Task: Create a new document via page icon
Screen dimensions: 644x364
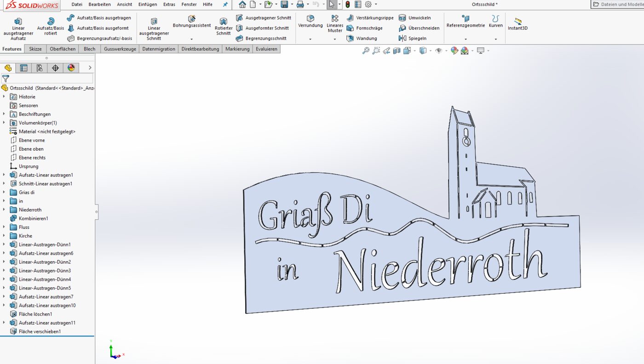Action: coord(253,5)
